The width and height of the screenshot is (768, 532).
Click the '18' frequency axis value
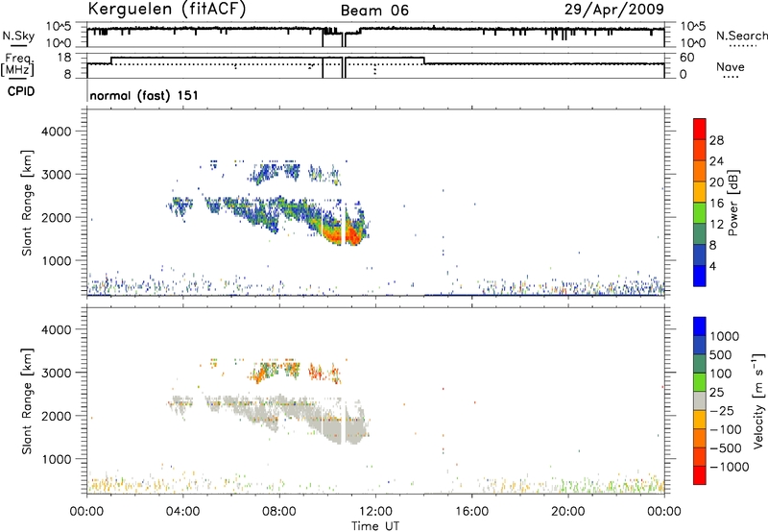click(x=64, y=58)
